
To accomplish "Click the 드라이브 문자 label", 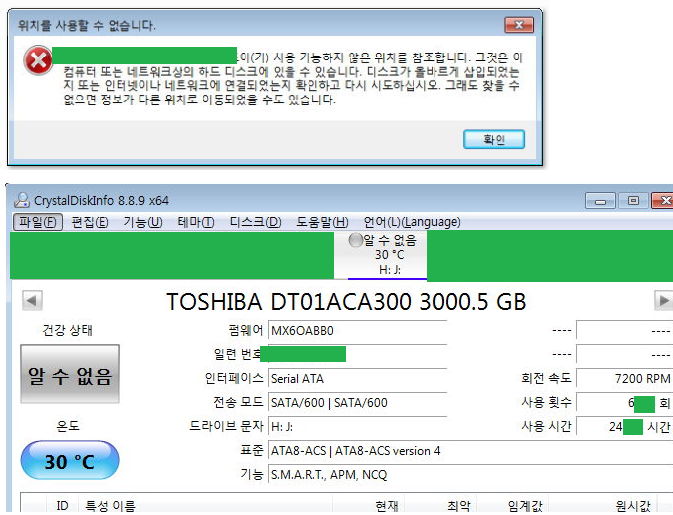I will tap(226, 426).
